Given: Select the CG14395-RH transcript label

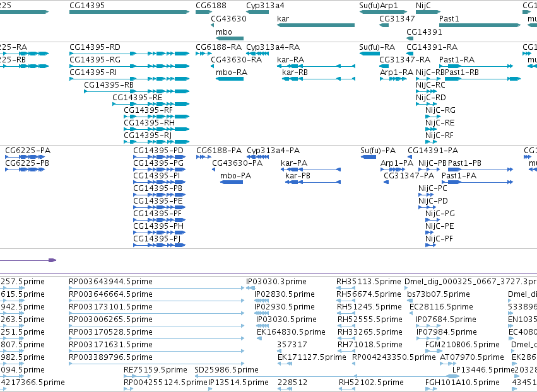Looking at the screenshot, I should tap(150, 123).
